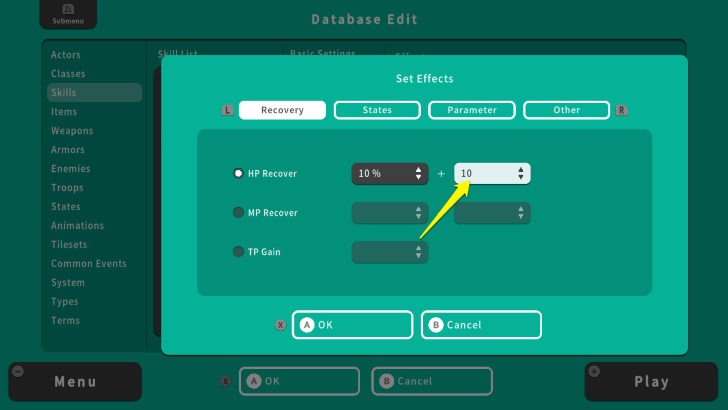
Task: Click the R shoulder tab-switch icon
Action: pyautogui.click(x=622, y=111)
